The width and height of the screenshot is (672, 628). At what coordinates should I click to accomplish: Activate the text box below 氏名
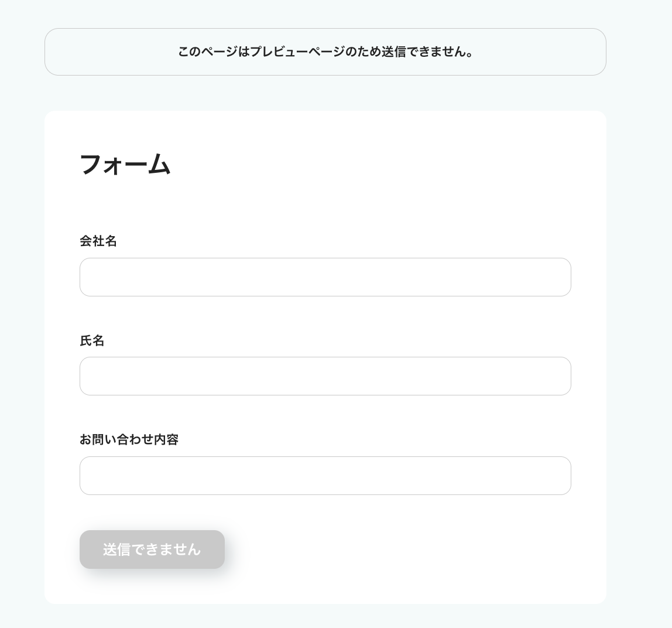325,376
